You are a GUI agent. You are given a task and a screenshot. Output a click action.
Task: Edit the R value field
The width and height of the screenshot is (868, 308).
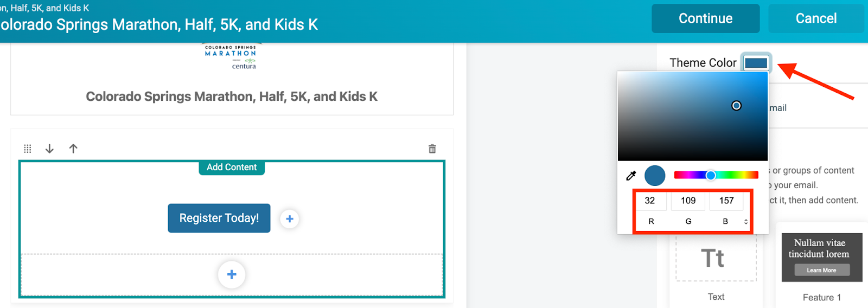[650, 201]
